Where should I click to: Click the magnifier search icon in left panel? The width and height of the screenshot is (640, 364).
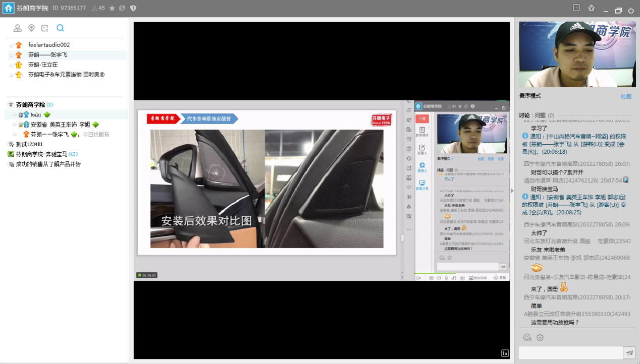[60, 28]
